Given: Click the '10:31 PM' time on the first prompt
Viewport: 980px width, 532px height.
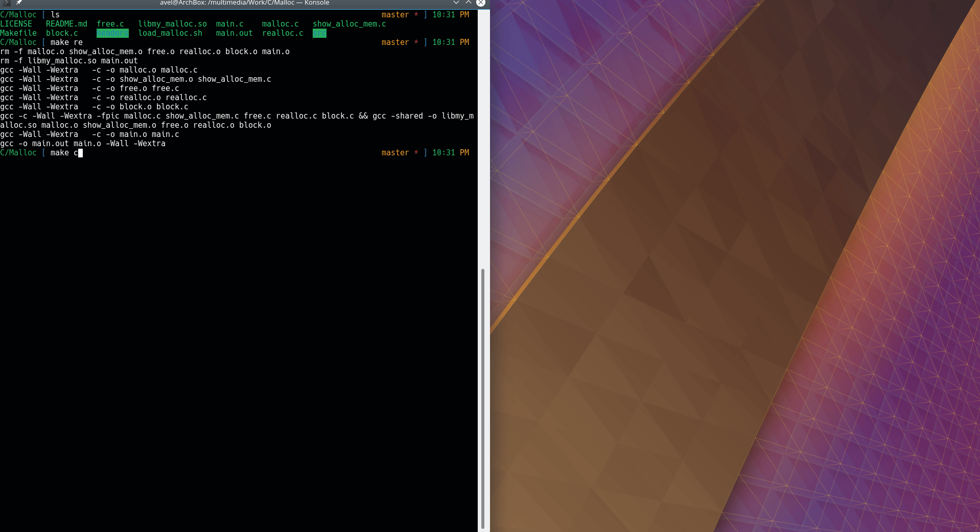Looking at the screenshot, I should pos(451,15).
